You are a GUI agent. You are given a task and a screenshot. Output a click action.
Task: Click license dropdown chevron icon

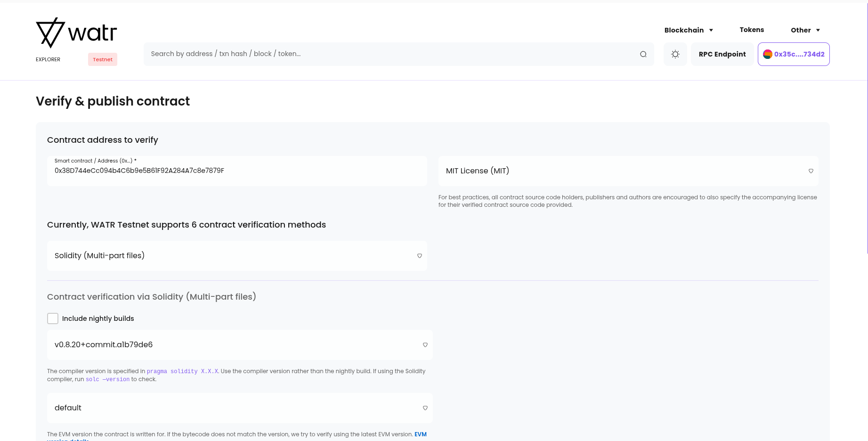[811, 171]
